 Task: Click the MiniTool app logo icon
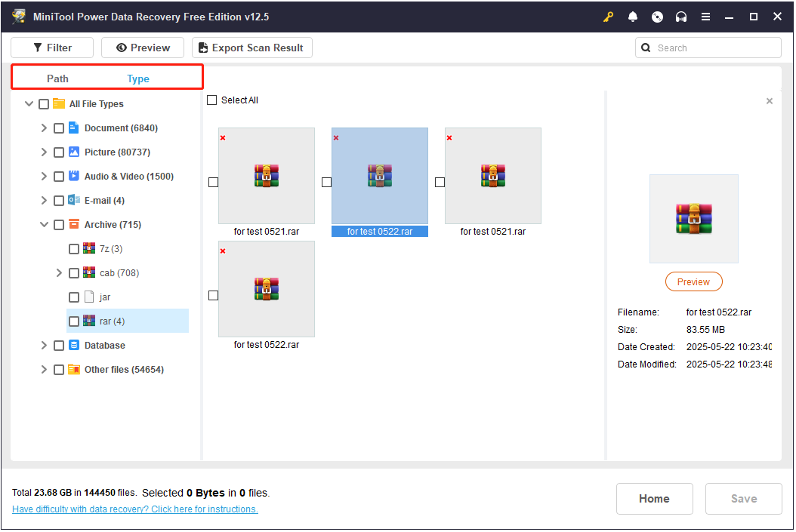[x=19, y=17]
